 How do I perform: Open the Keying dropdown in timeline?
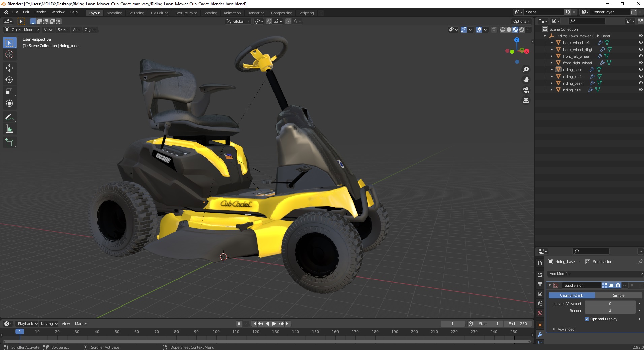pos(49,324)
